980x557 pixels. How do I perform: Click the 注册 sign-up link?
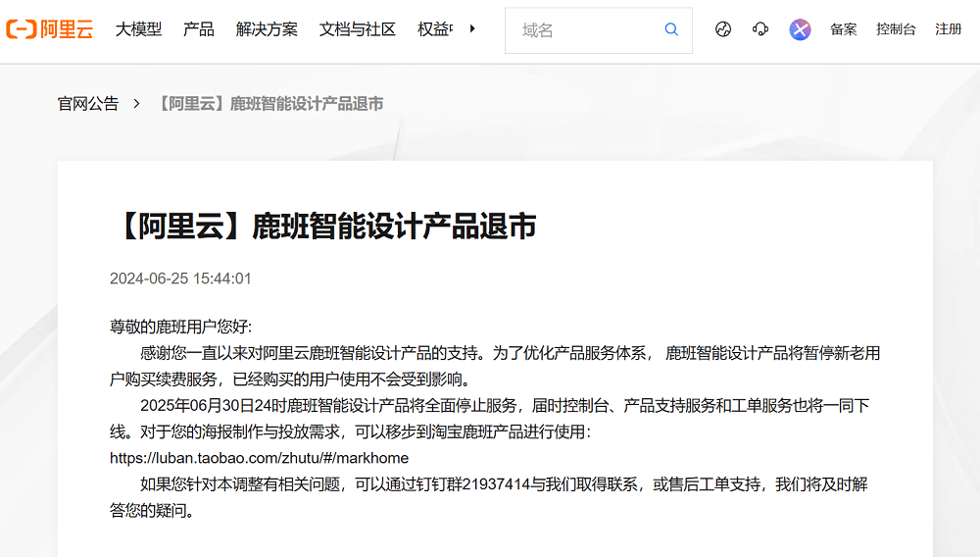click(x=948, y=29)
